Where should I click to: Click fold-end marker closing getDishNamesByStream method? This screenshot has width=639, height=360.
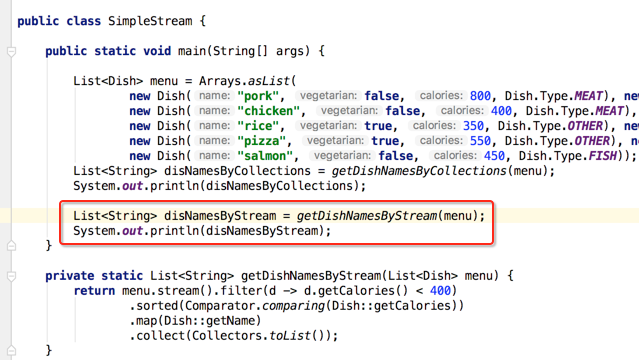click(11, 350)
